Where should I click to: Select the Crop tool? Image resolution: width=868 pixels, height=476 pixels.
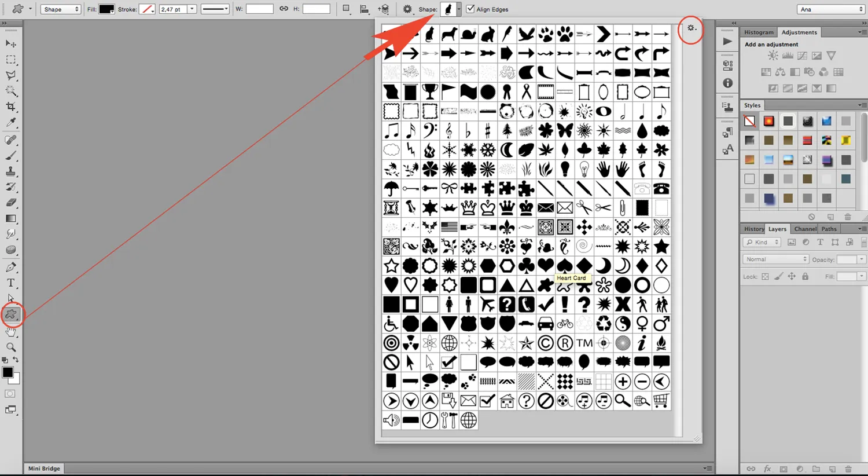[x=10, y=107]
